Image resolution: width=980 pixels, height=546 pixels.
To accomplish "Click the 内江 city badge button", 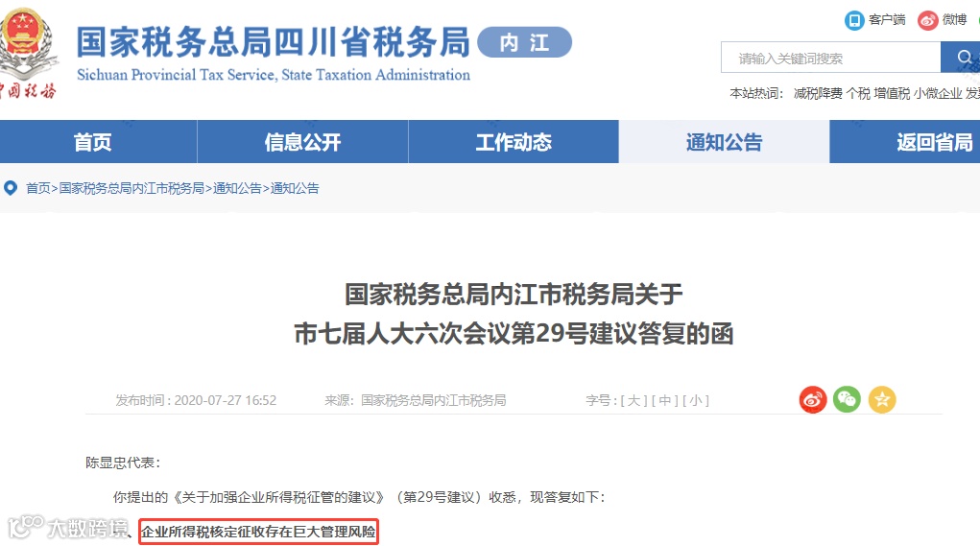I will coord(524,42).
